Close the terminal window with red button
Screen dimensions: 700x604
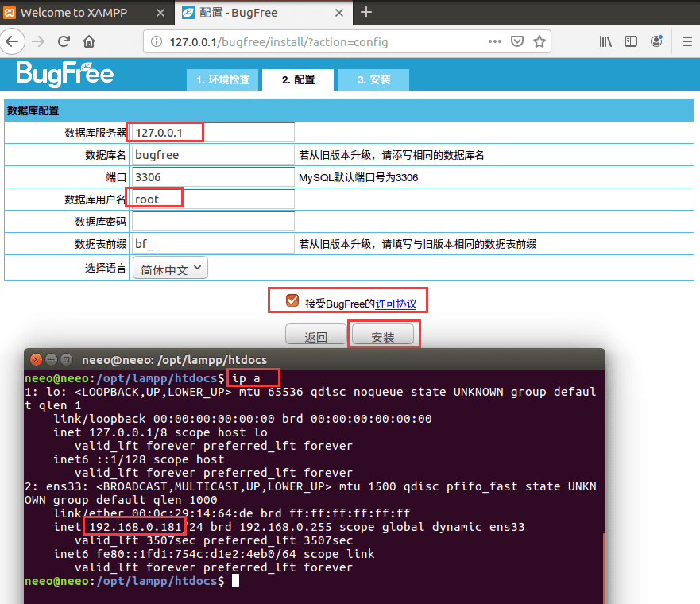coord(37,359)
